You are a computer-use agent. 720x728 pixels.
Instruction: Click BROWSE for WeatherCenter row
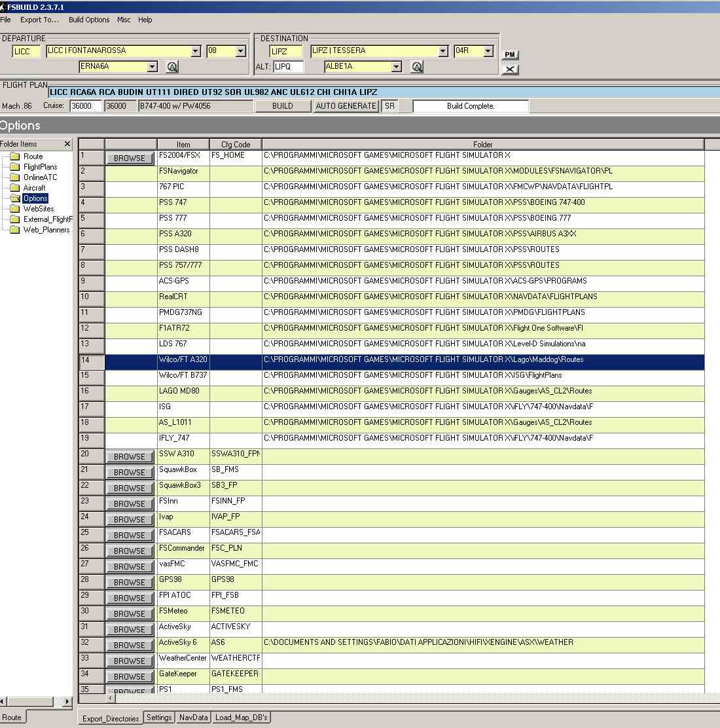(x=130, y=661)
